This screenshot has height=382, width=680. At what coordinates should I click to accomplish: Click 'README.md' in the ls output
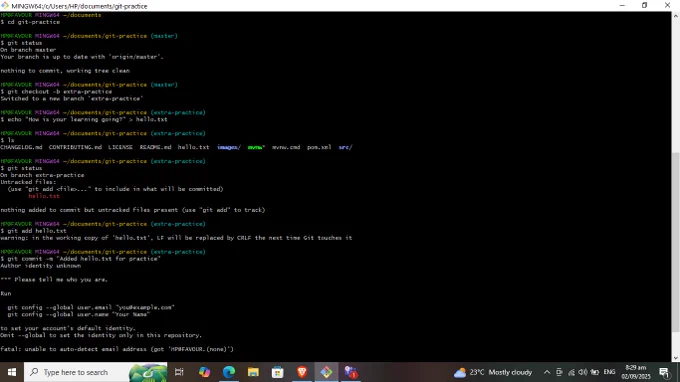(x=155, y=147)
